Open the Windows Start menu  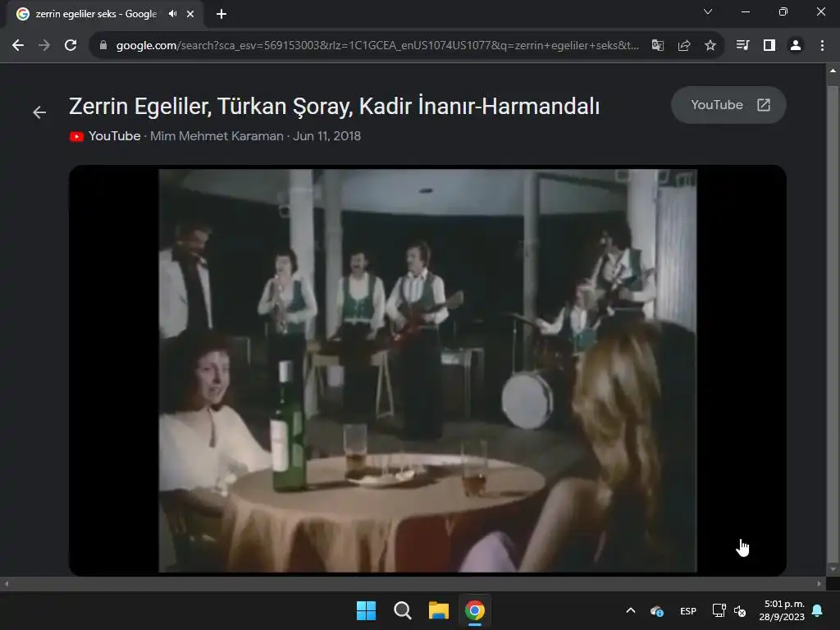pos(367,610)
